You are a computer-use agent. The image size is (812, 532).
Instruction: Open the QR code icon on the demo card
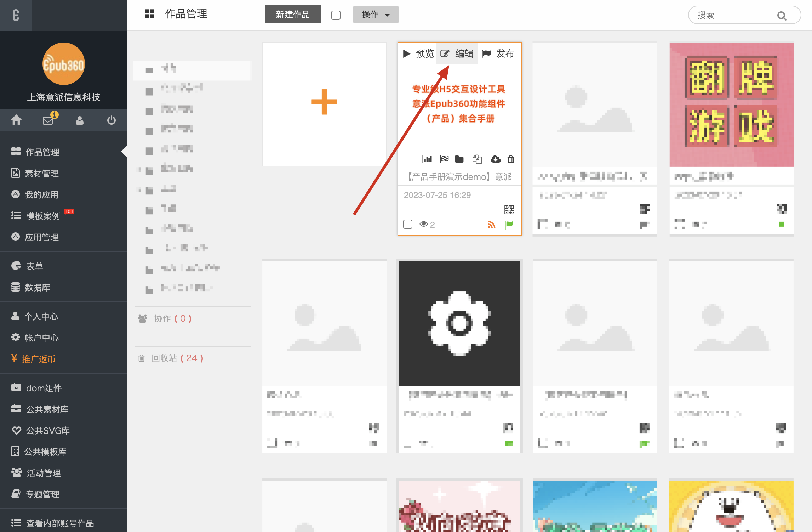pos(509,210)
